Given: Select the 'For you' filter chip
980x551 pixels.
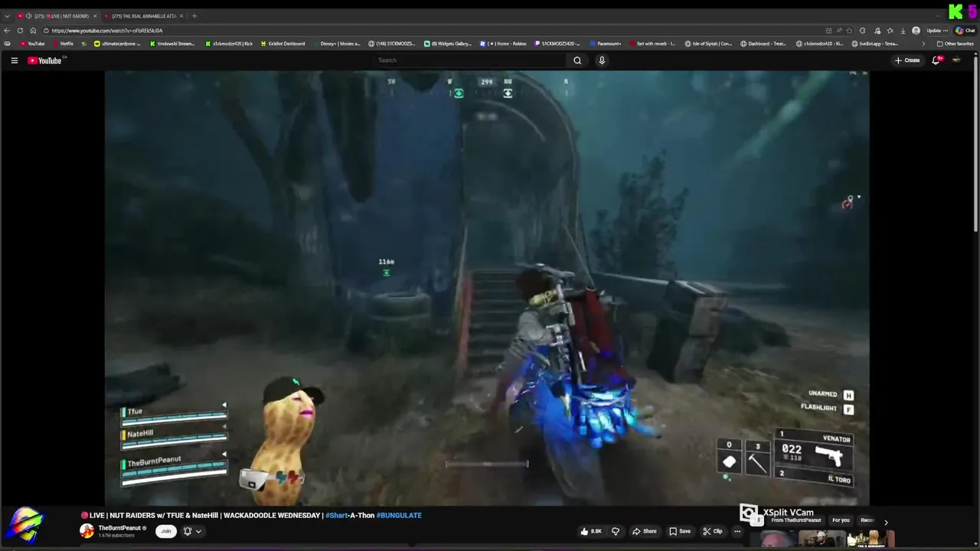Looking at the screenshot, I should (x=841, y=520).
